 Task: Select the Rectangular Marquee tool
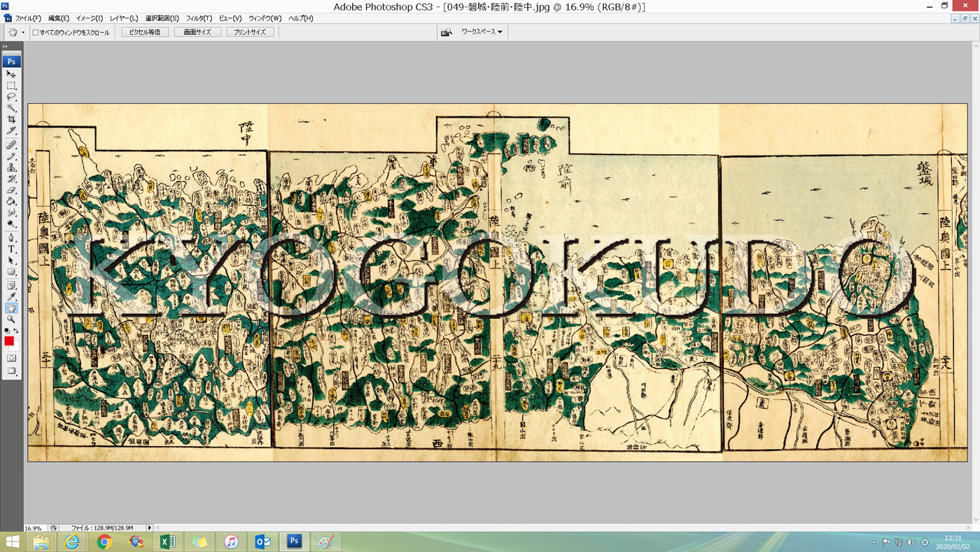[x=11, y=85]
